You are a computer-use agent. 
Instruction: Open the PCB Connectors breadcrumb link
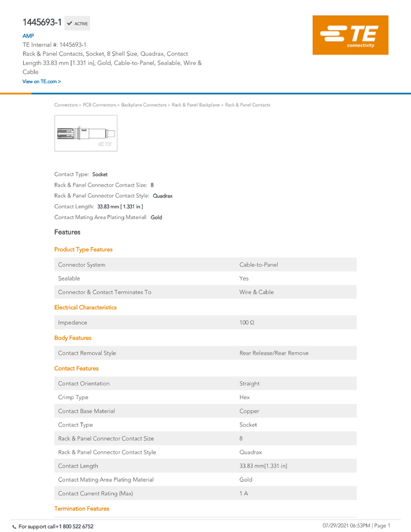[99, 105]
